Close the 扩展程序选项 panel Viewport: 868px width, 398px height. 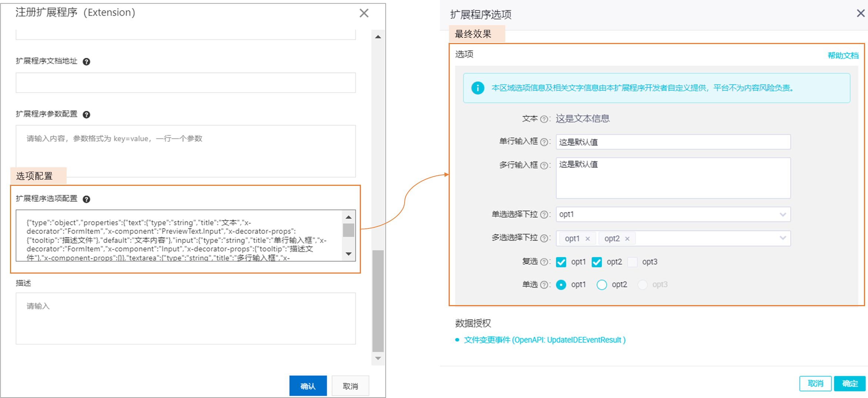861,13
